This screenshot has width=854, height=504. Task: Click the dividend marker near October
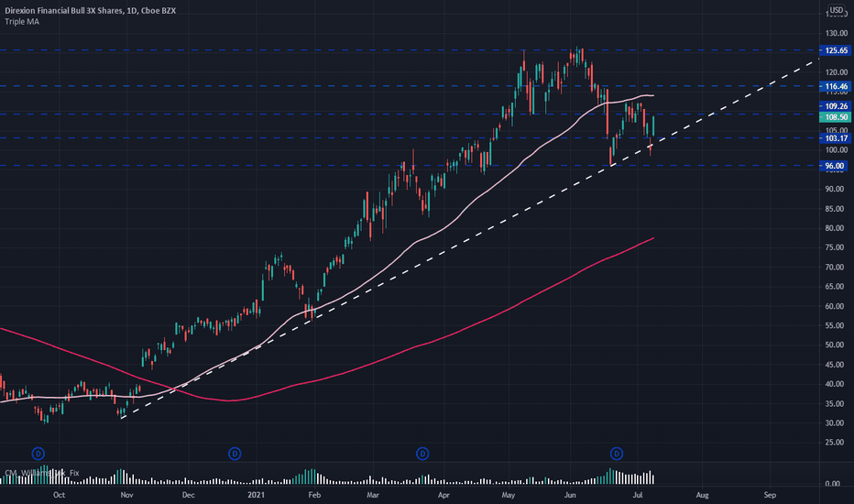pos(38,454)
